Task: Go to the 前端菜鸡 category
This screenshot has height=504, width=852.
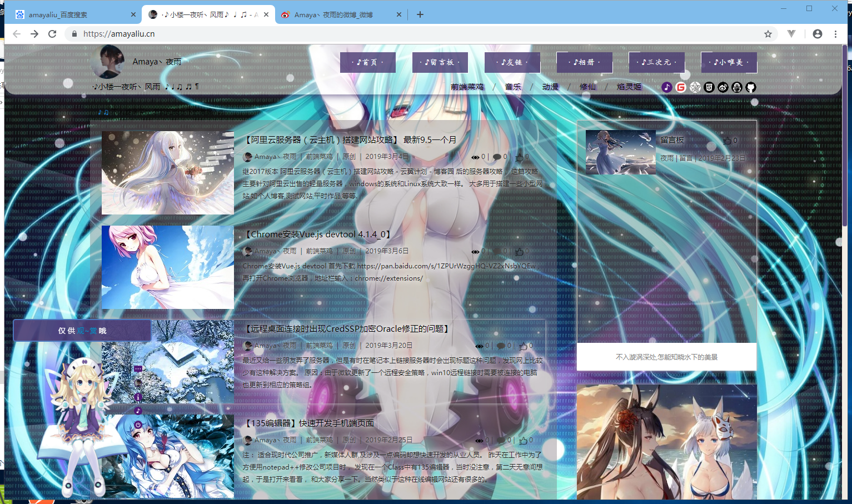Action: 467,87
